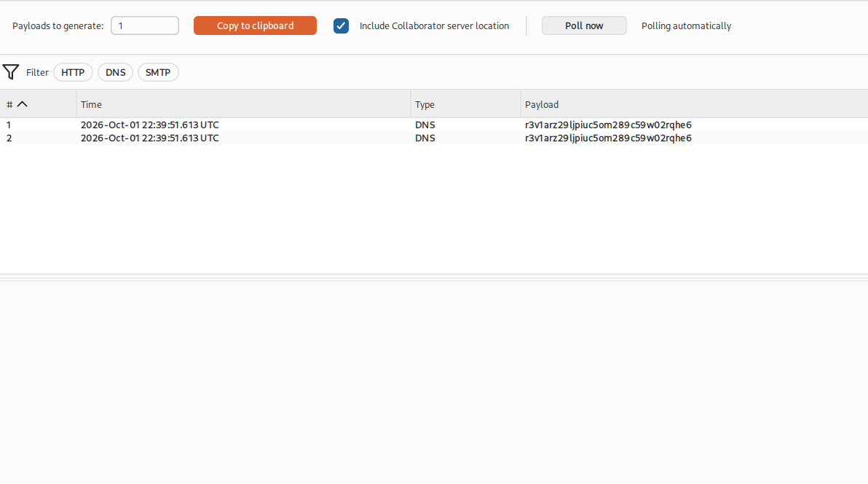This screenshot has height=484, width=868.
Task: Uncheck Include Collaborator server location checkbox
Action: coord(341,26)
